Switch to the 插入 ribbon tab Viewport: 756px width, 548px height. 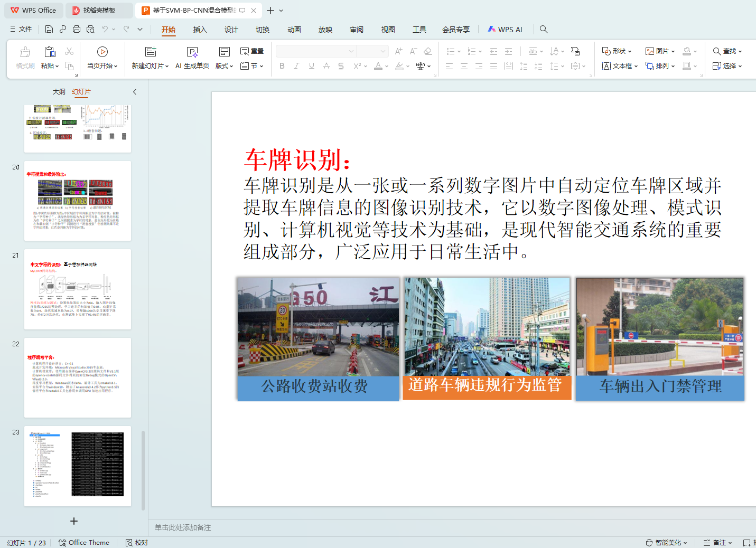200,30
